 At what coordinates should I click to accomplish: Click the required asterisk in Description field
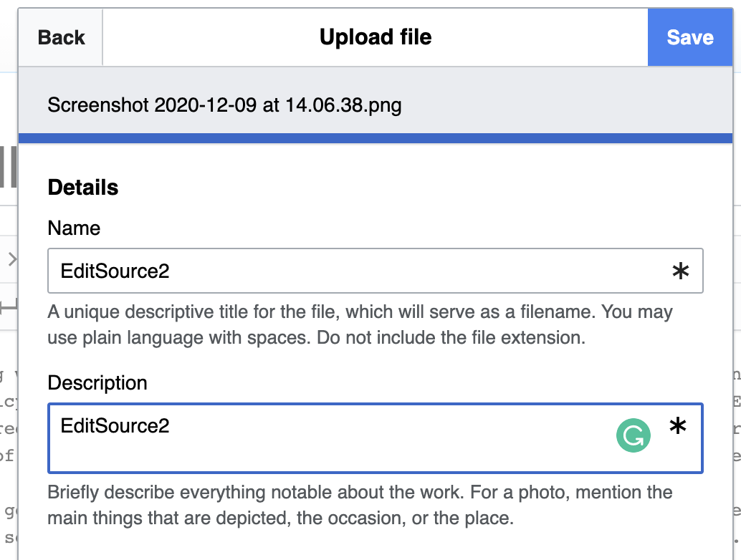677,426
